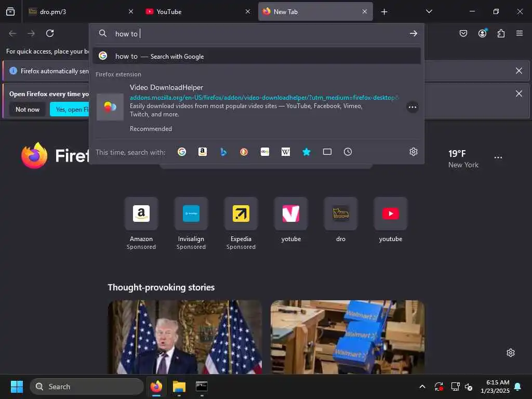Click the muted volume tray icon
Screen dimensions: 532x399
pyautogui.click(x=469, y=387)
